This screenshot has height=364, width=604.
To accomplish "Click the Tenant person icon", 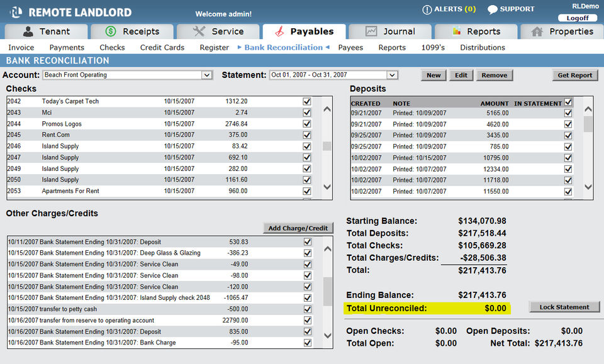I will (x=28, y=31).
